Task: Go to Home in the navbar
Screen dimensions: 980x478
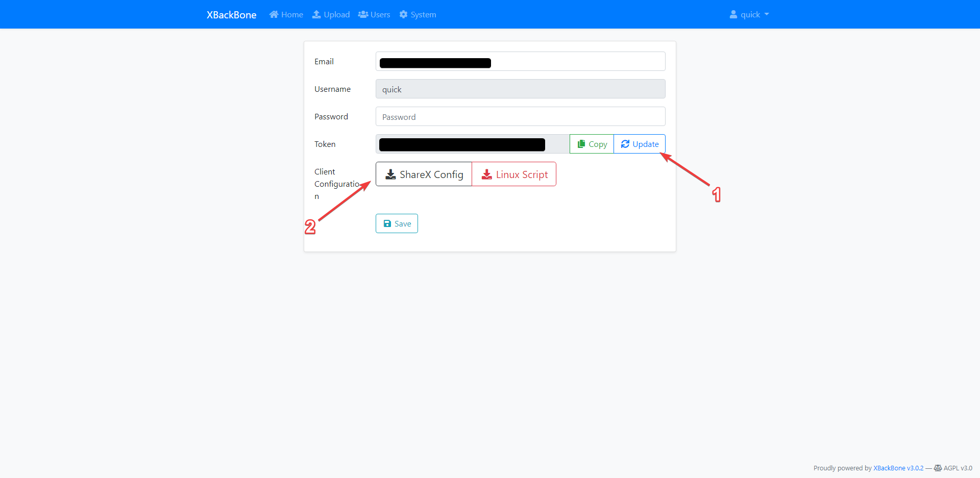Action: coord(286,15)
